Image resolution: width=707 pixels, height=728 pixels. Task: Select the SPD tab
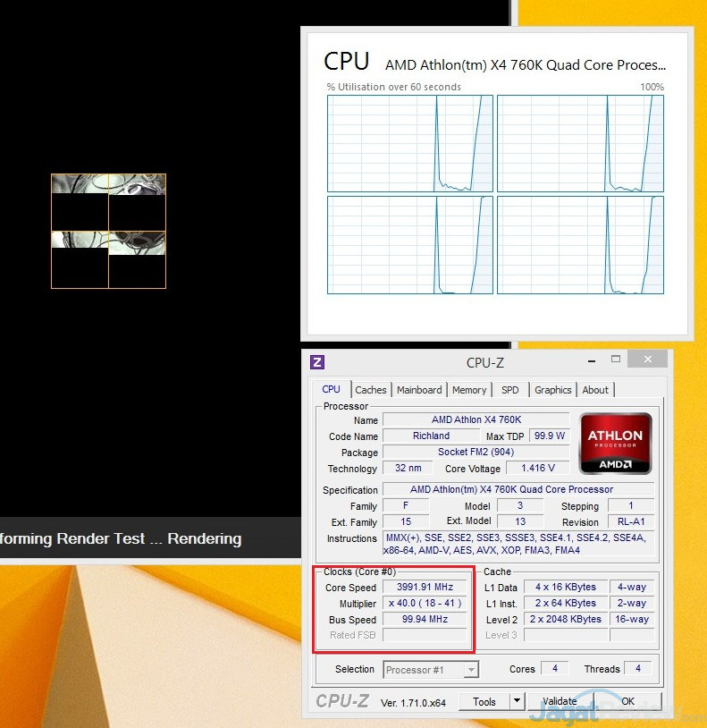coord(509,390)
